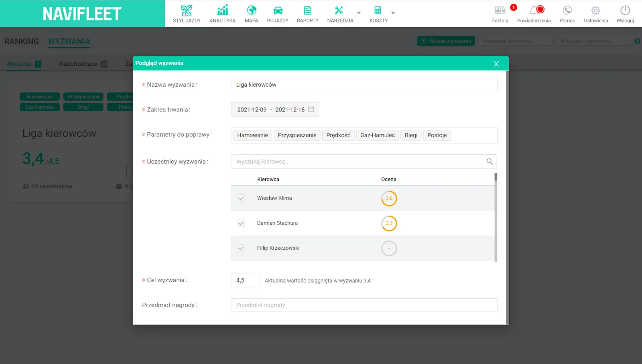Select the Nadchodzące tab
Viewport: 642px width, 364px height.
pyautogui.click(x=83, y=64)
